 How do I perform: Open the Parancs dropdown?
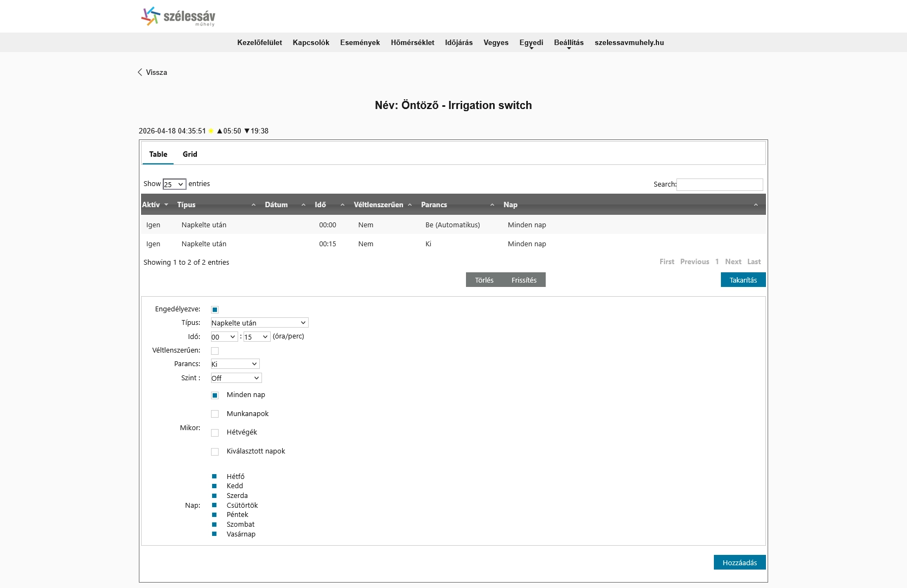tap(235, 364)
